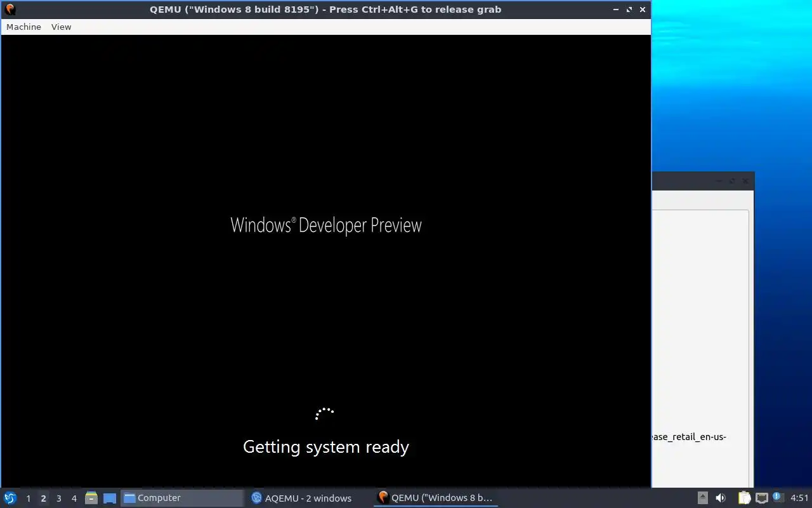
Task: Open AQEMU - 2 windows taskbar group
Action: tap(308, 498)
